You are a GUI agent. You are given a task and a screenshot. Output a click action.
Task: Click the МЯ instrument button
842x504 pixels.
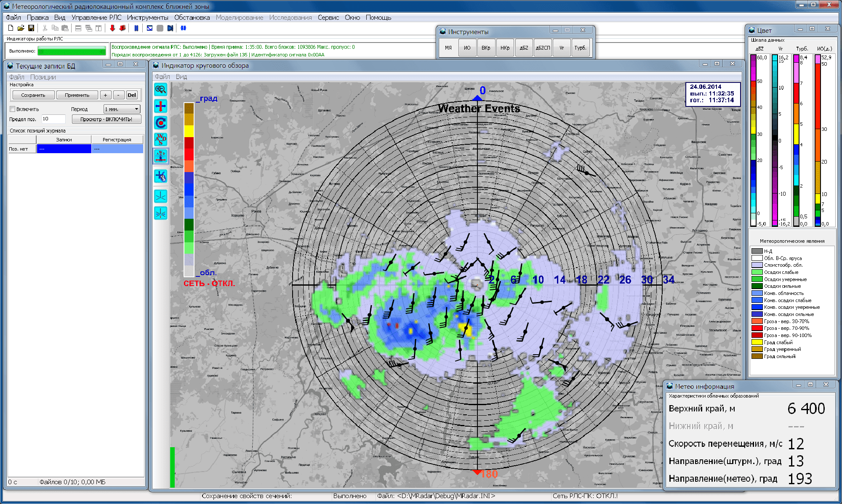448,48
